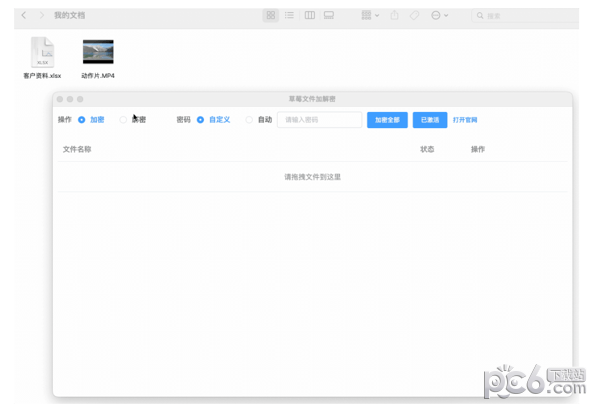Select the 动作片.MP4 video thumbnail
Screen dimensions: 599x411
(98, 52)
